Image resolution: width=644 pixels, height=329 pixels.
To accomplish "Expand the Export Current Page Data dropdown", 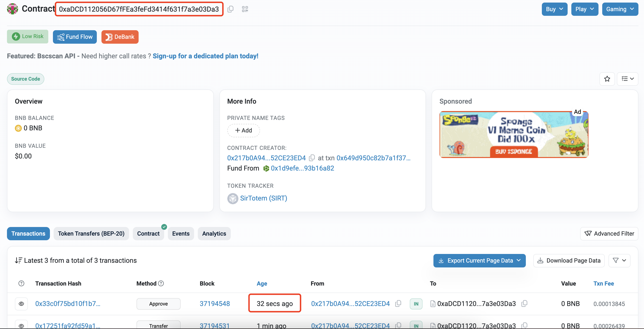I will 479,260.
